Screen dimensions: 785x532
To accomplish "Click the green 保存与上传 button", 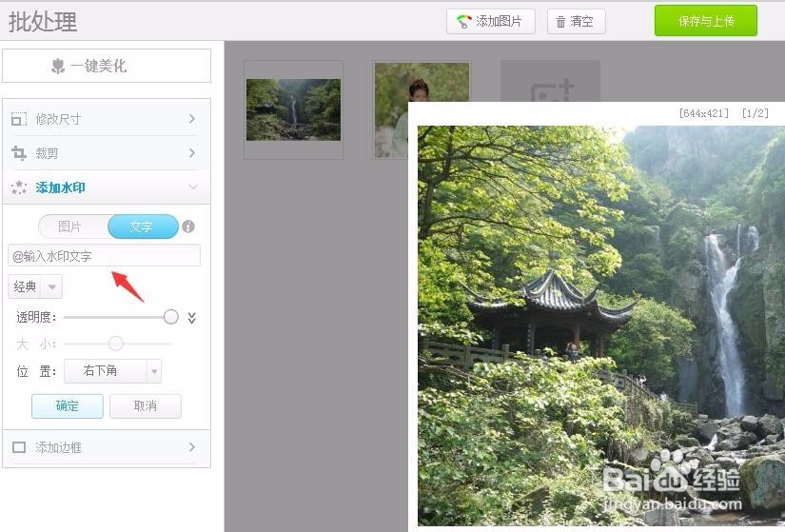I will coord(706,21).
